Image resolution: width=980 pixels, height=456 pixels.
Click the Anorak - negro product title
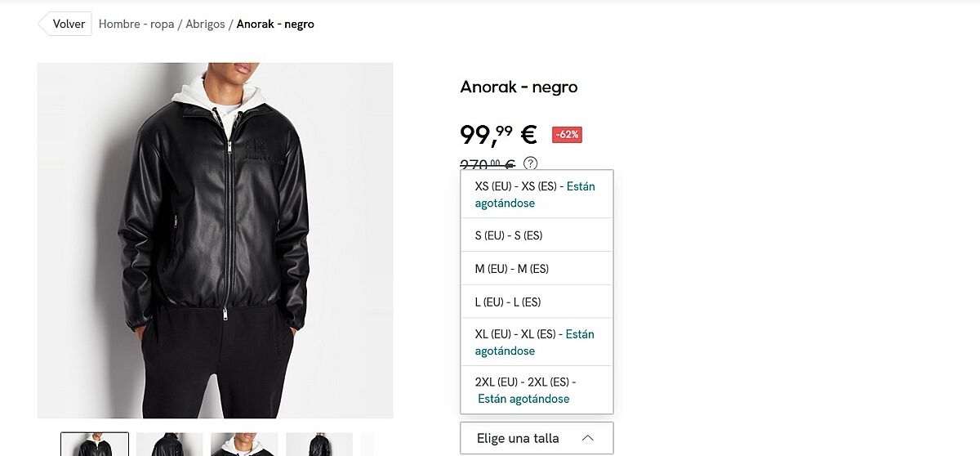click(519, 87)
